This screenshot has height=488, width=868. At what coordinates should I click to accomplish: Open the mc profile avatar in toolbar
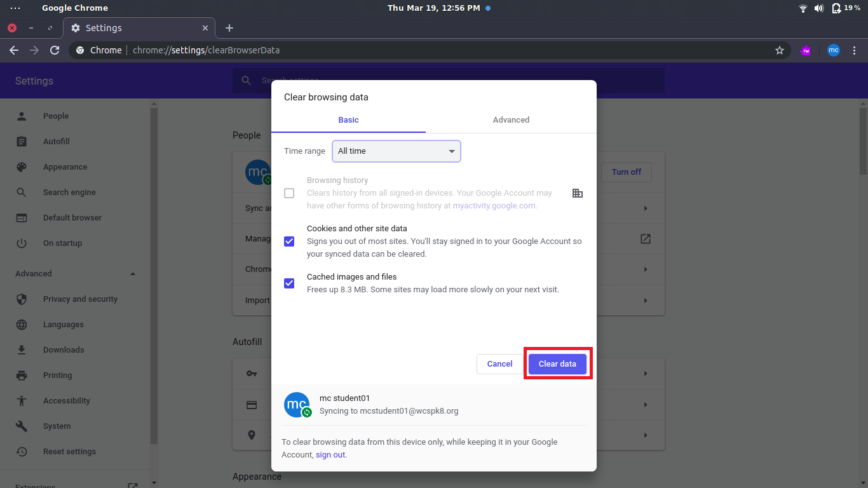tap(834, 50)
